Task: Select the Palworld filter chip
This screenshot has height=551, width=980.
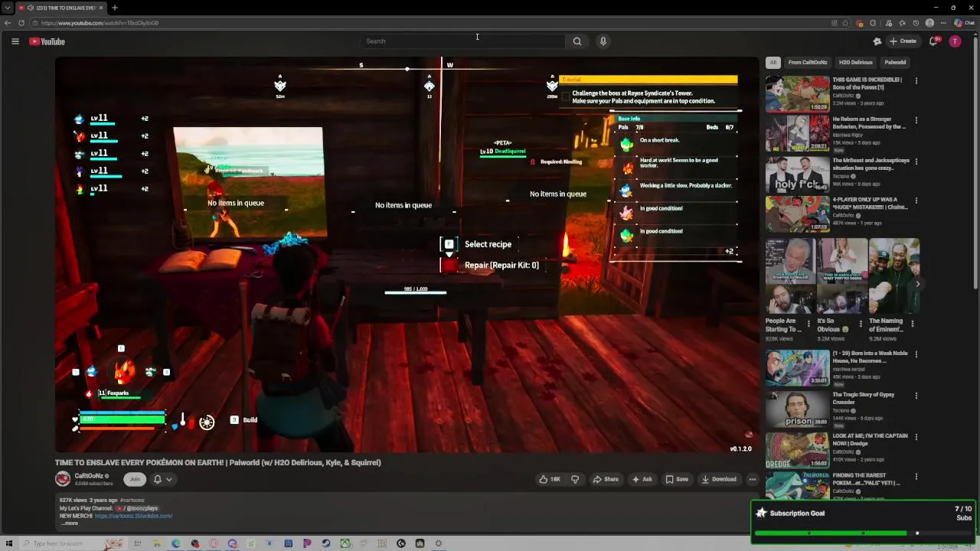Action: pos(895,62)
